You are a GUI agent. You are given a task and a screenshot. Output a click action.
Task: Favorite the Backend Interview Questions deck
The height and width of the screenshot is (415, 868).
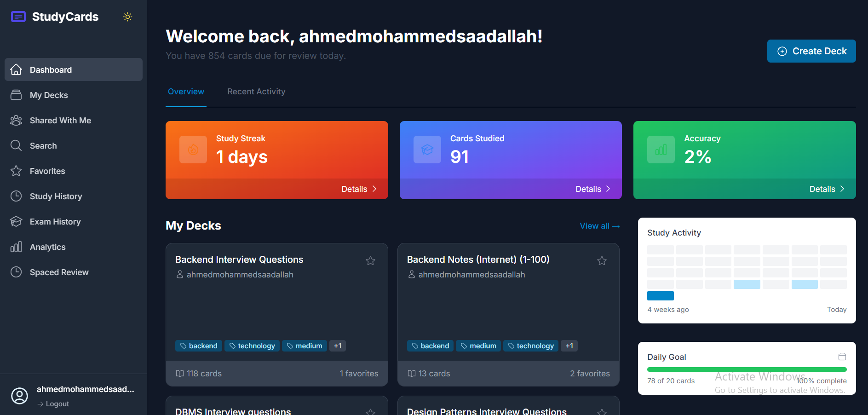coord(371,260)
